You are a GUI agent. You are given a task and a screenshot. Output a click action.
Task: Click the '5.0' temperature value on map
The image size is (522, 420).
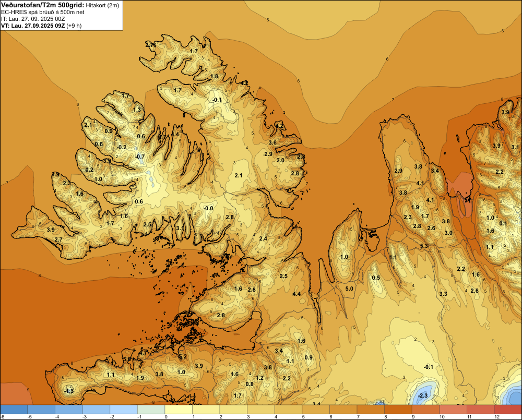click(x=349, y=289)
